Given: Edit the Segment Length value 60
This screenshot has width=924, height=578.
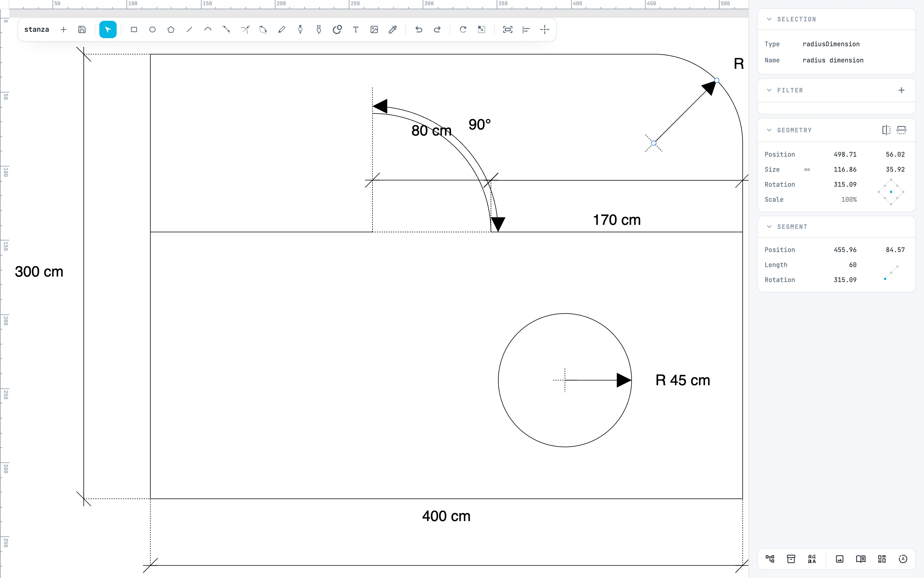Looking at the screenshot, I should tap(853, 264).
